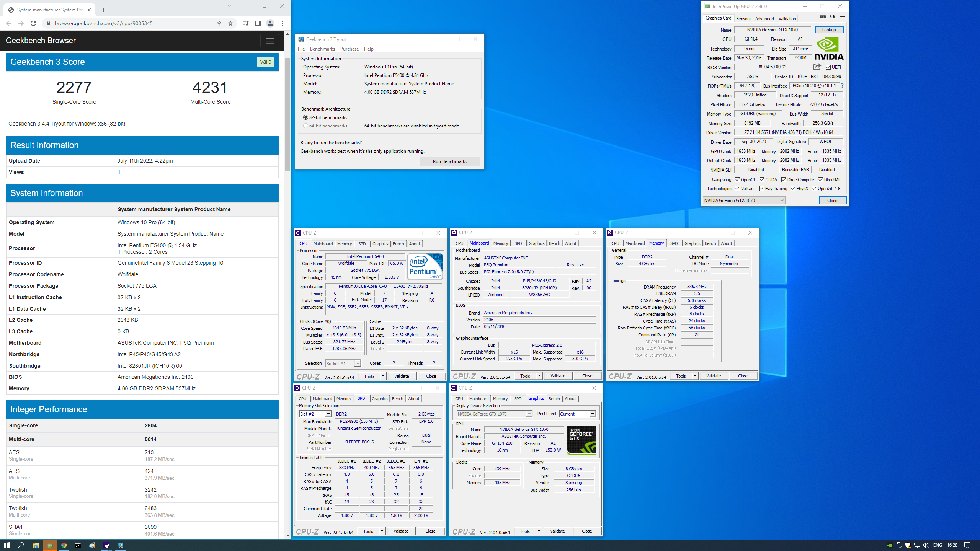980x551 pixels.
Task: Open the Sensors tab in GPU-Z
Action: click(x=743, y=18)
